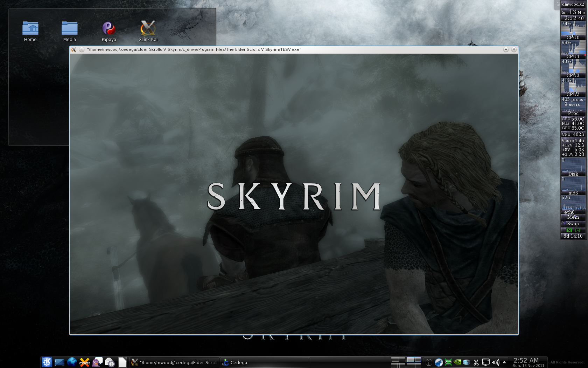Click the volume speaker tray icon
This screenshot has height=368, width=588.
coord(495,362)
